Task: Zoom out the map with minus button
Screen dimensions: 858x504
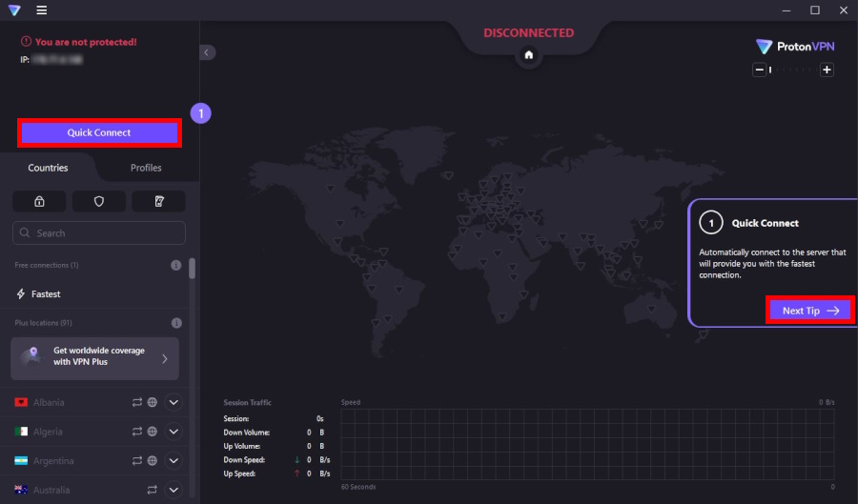Action: click(759, 70)
